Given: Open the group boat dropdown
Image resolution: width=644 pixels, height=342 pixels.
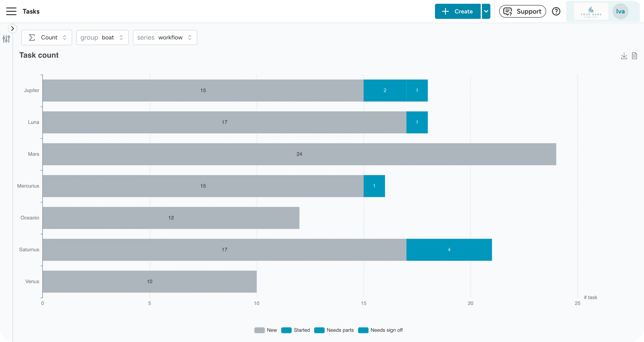Looking at the screenshot, I should coord(102,38).
